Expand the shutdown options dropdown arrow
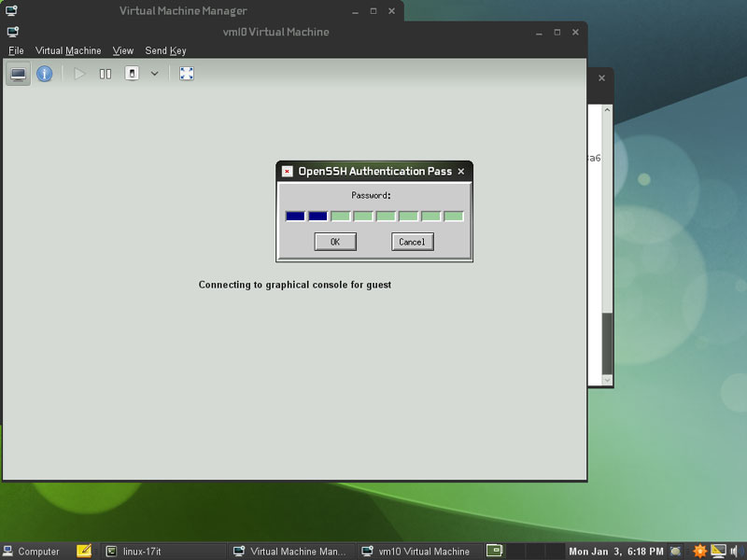The image size is (747, 560). coord(154,74)
